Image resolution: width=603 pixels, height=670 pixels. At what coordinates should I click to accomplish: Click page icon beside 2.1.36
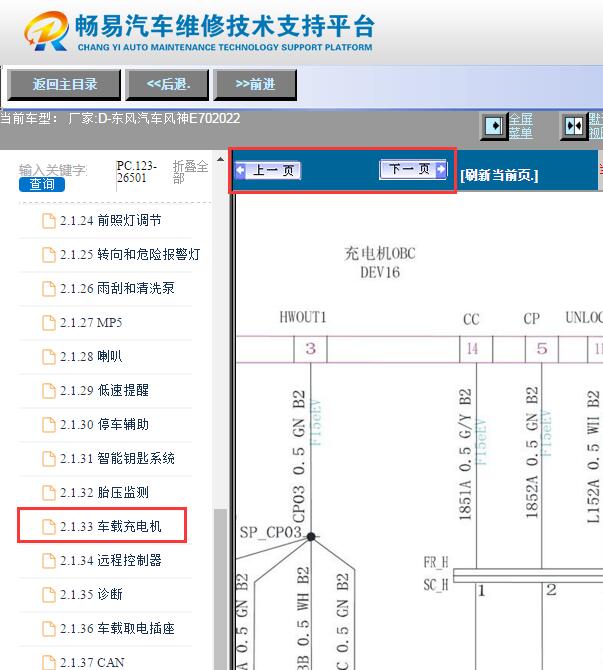pos(49,629)
